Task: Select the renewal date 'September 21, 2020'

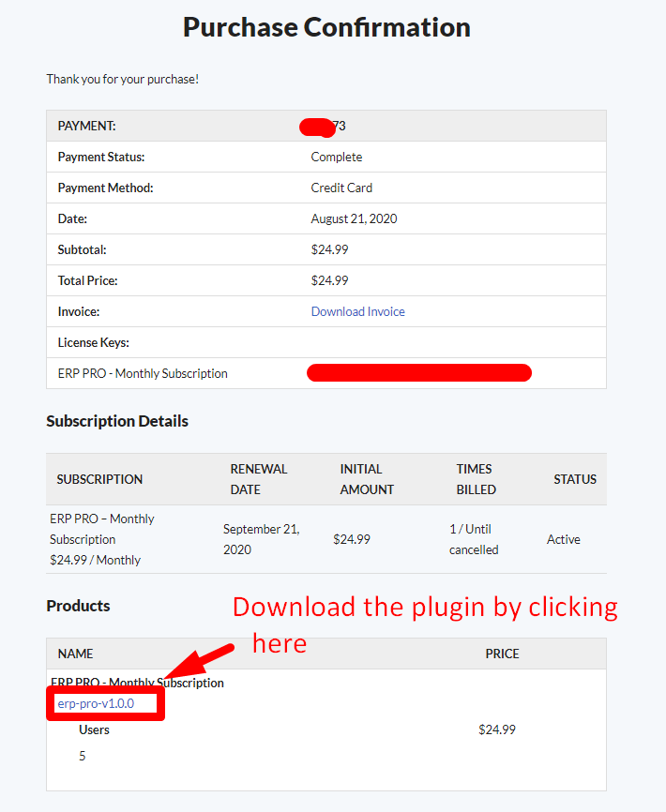Action: click(x=262, y=539)
